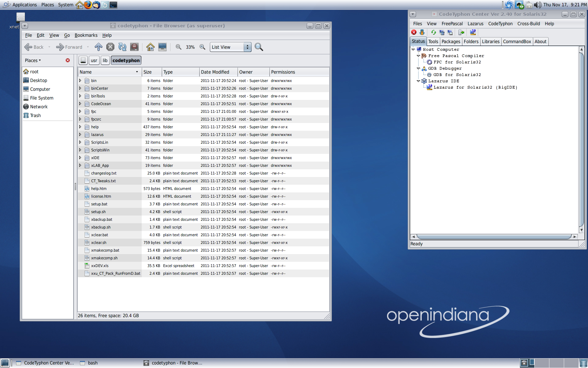Open the Home folder icon in toolbar
This screenshot has height=368, width=588.
click(151, 47)
